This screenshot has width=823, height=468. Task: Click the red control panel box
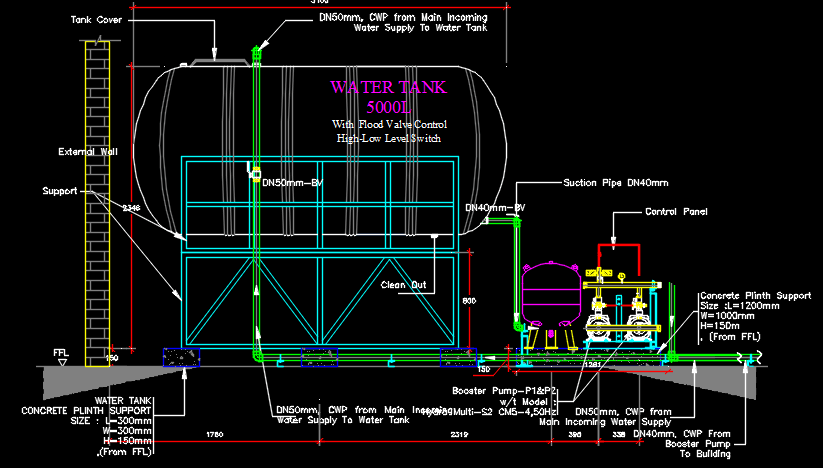tap(619, 260)
